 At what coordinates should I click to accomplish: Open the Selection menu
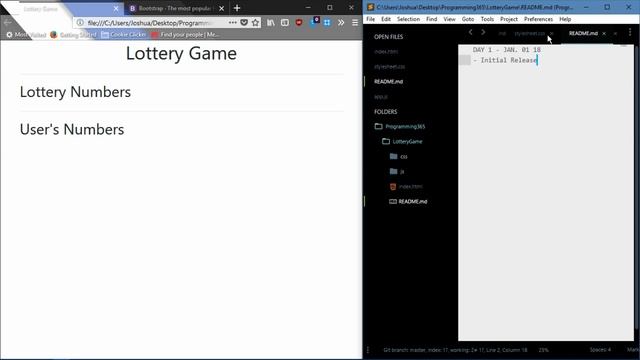(408, 19)
